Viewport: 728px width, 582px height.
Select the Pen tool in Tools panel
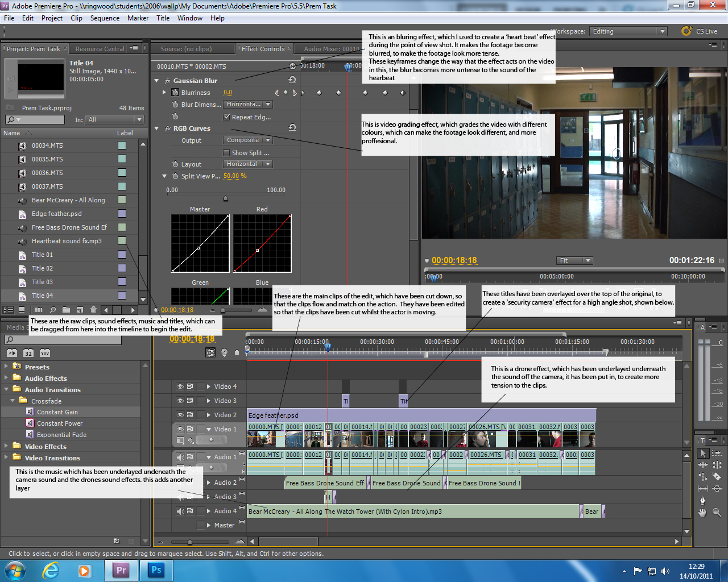702,501
